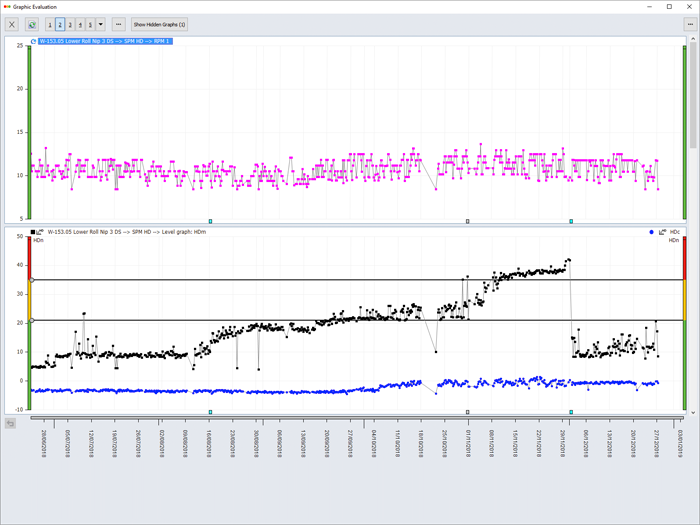The image size is (700, 525).
Task: Click the lower alarm threshold handle at 21
Action: point(32,321)
